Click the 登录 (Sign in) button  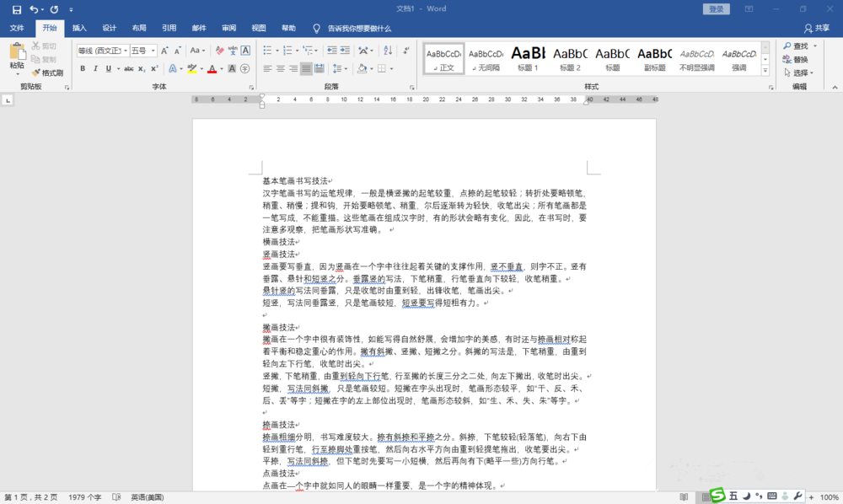pos(716,9)
